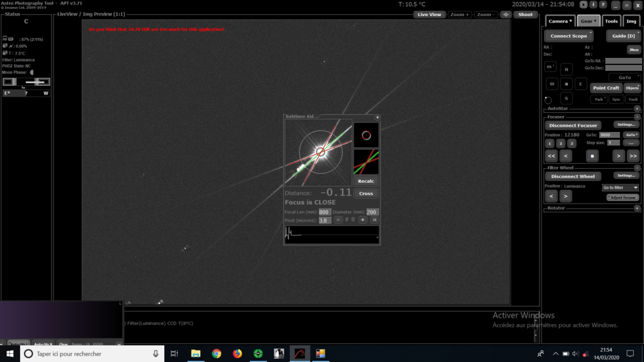The height and width of the screenshot is (362, 644).
Task: Move focuser one step outward with > button
Action: (x=618, y=156)
